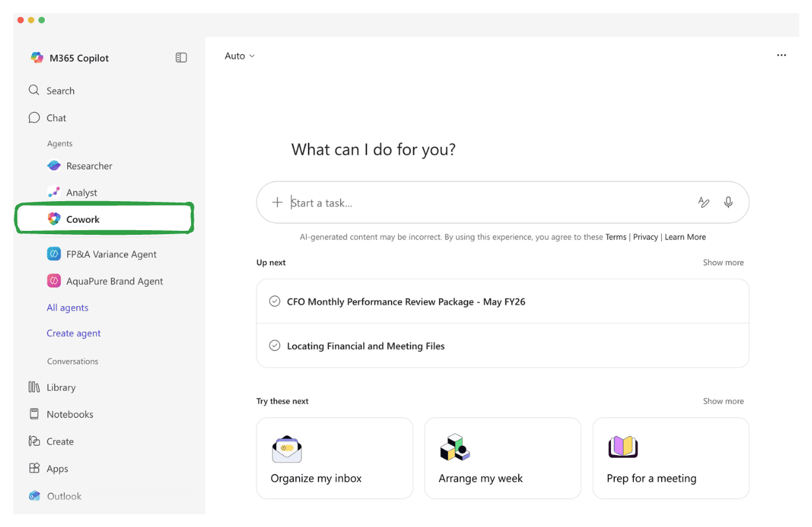
Task: Click the blocks icon on Arrange my week
Action: [455, 448]
